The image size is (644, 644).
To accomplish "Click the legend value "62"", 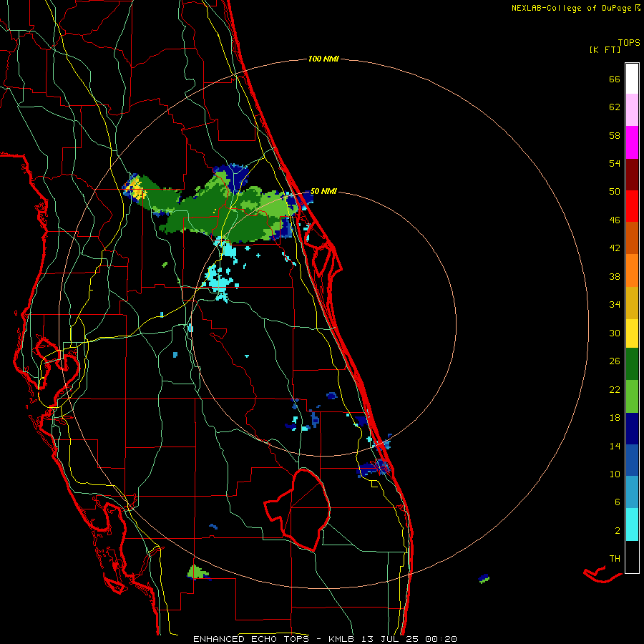I will (615, 107).
